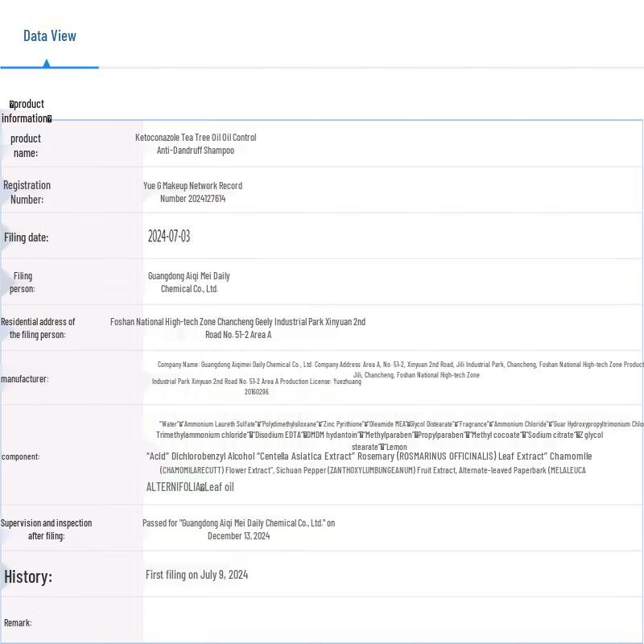Select registration number 2024127614 text

pyautogui.click(x=192, y=192)
